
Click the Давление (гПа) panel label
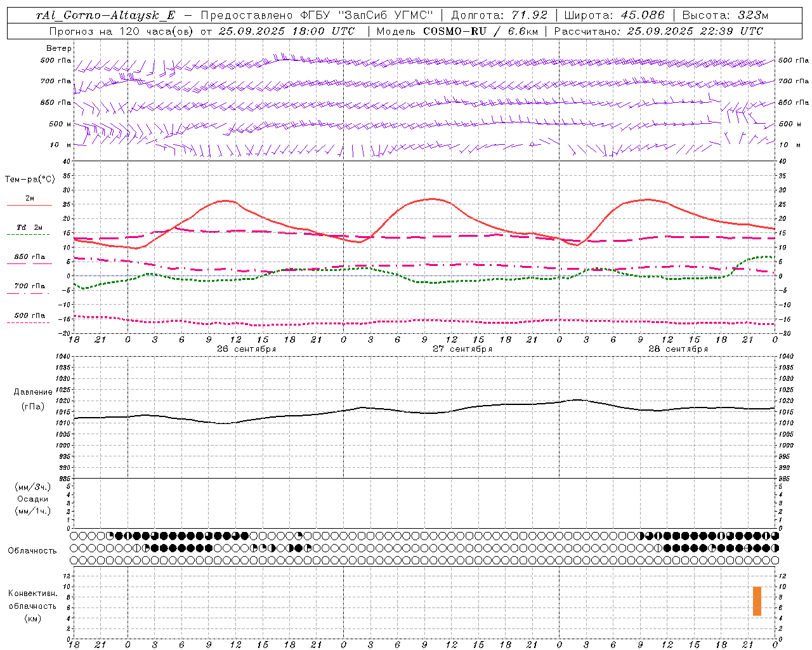click(x=33, y=399)
